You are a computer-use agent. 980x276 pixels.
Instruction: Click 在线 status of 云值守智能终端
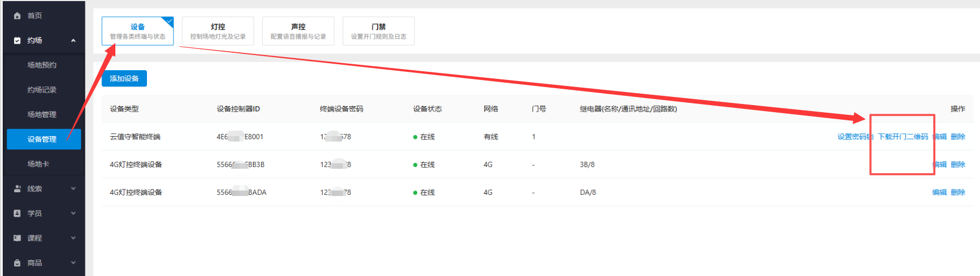[x=424, y=137]
